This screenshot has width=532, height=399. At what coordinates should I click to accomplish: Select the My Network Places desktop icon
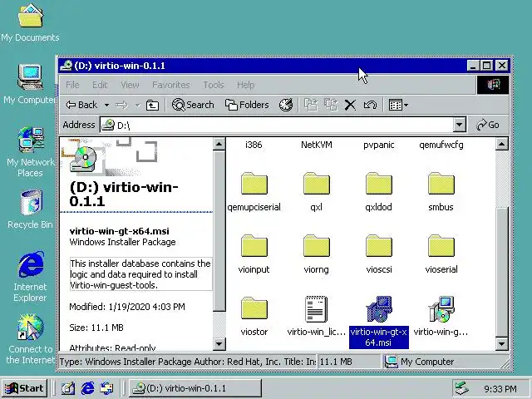[x=30, y=152]
